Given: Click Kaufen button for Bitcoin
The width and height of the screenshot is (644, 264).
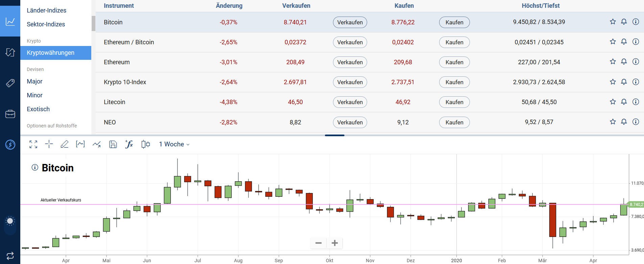Looking at the screenshot, I should (454, 22).
